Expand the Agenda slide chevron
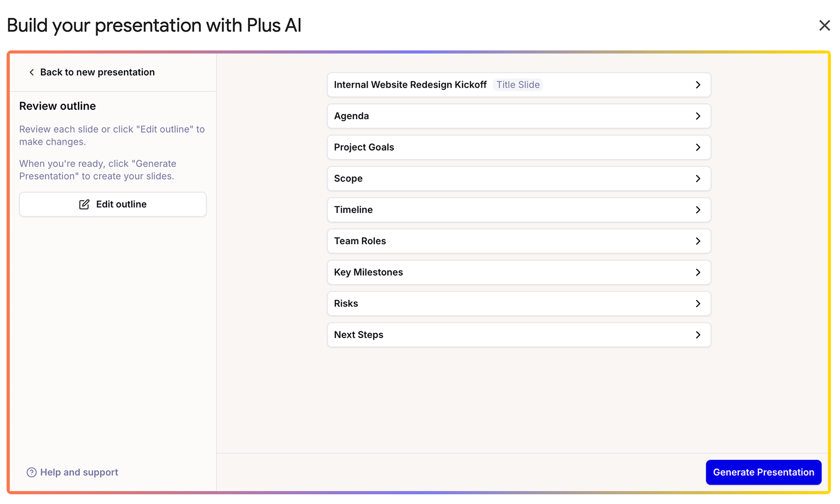Viewport: 840px width, 504px height. point(698,116)
